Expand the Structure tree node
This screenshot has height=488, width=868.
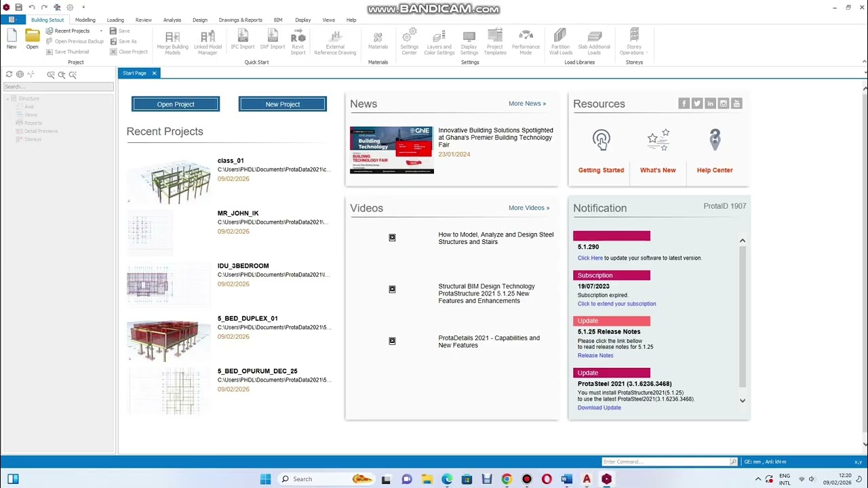(9, 99)
